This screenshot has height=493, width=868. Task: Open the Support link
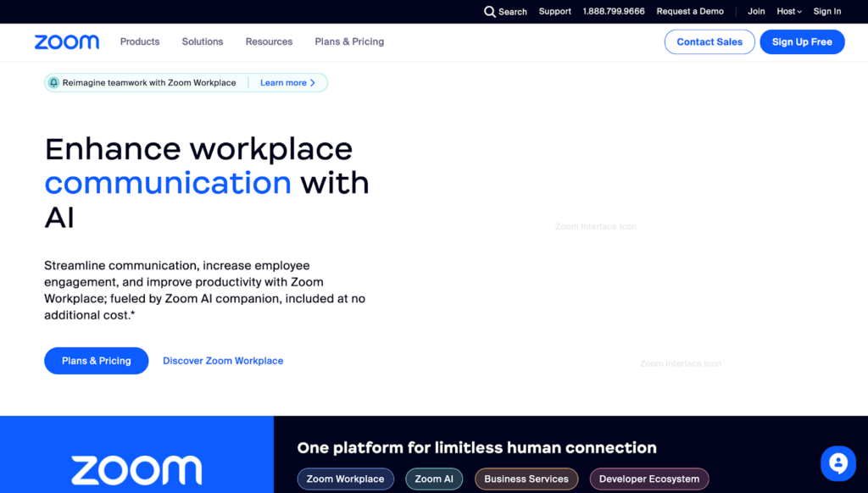tap(554, 12)
